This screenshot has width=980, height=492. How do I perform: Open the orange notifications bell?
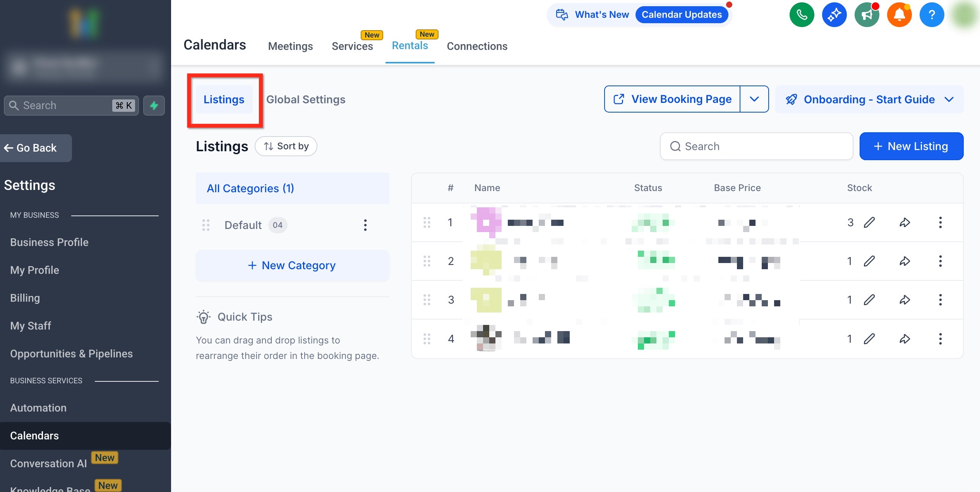point(899,15)
